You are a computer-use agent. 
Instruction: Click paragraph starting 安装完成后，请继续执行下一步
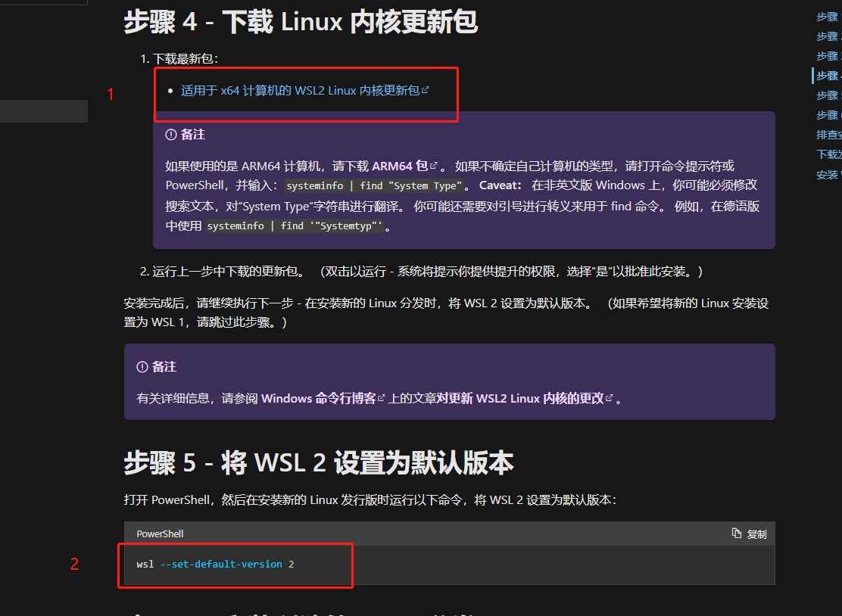click(446, 313)
